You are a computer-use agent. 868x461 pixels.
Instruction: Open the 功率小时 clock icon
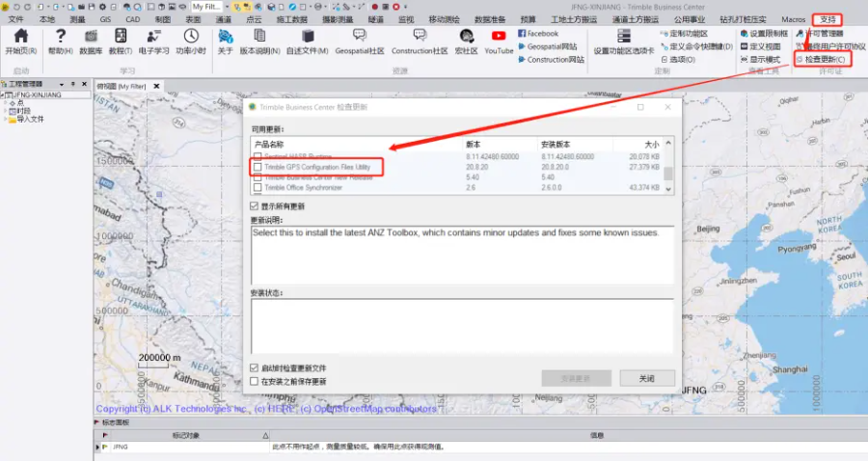[191, 37]
